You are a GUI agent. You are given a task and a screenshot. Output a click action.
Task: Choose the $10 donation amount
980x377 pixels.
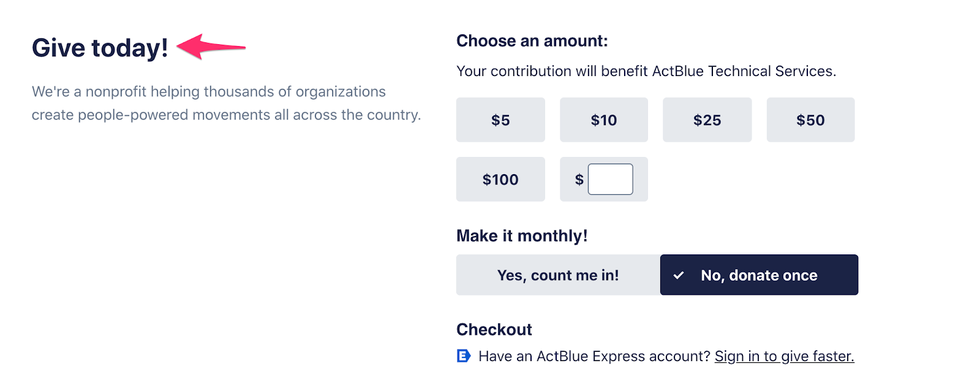point(603,120)
